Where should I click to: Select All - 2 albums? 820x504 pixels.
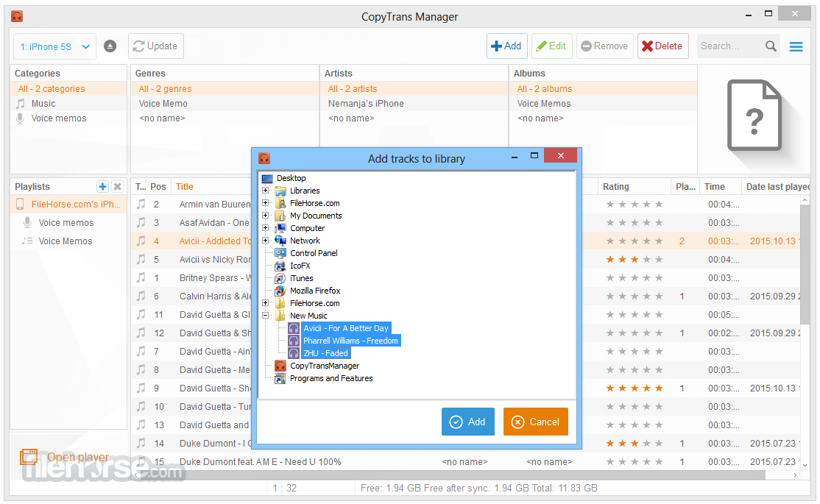pos(604,89)
